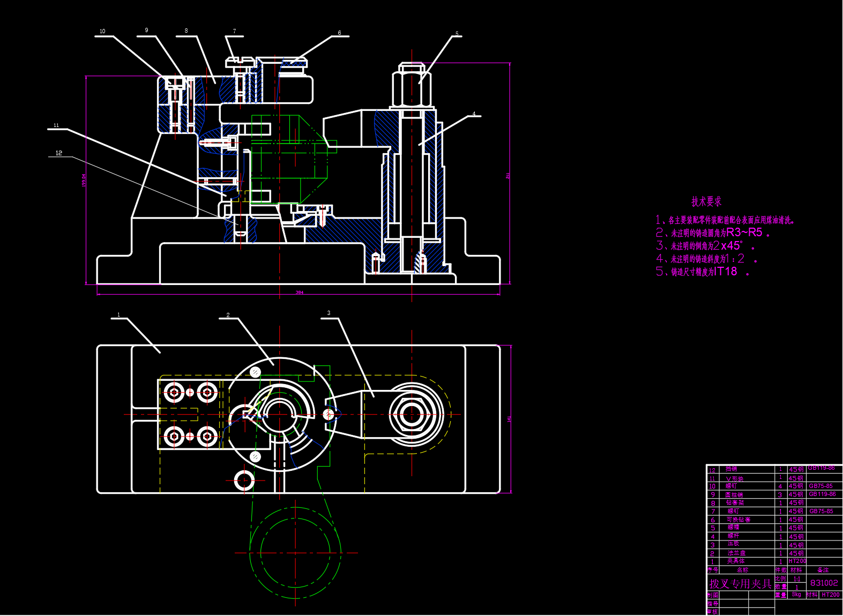This screenshot has height=616, width=843.
Task: Select the 394 horizontal dimension text
Action: click(x=300, y=292)
